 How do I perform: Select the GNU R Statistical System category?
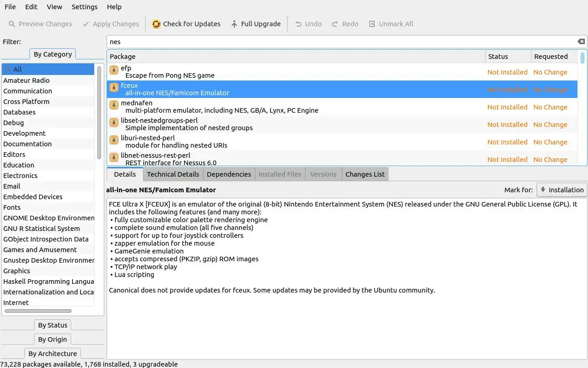coord(48,229)
